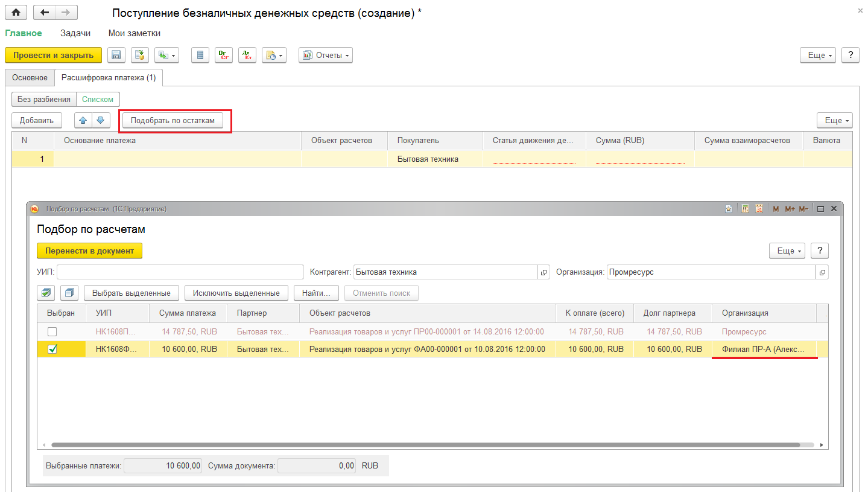Click the M- memory subtract button
The width and height of the screenshot is (868, 492).
803,209
